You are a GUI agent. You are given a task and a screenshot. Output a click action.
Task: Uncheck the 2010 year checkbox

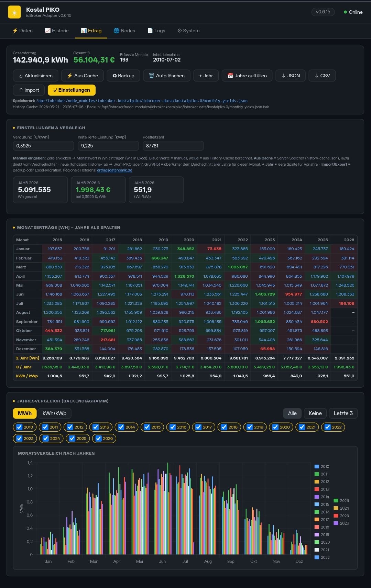click(19, 427)
